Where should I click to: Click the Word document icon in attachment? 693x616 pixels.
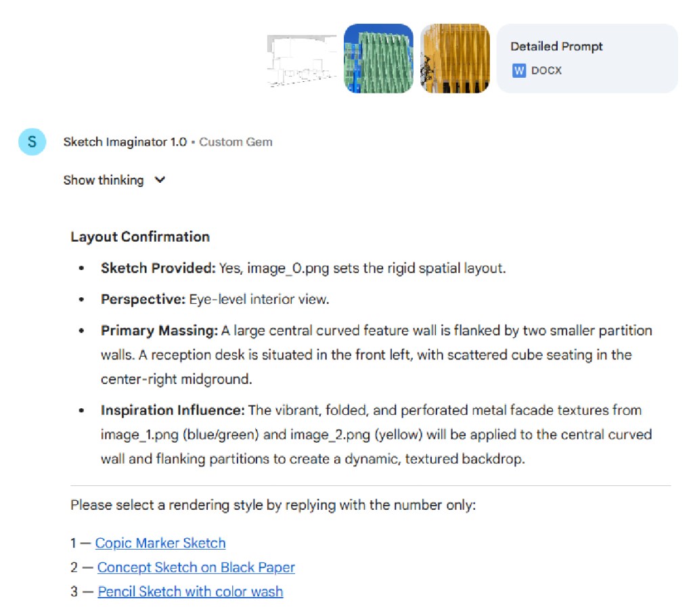tap(519, 70)
